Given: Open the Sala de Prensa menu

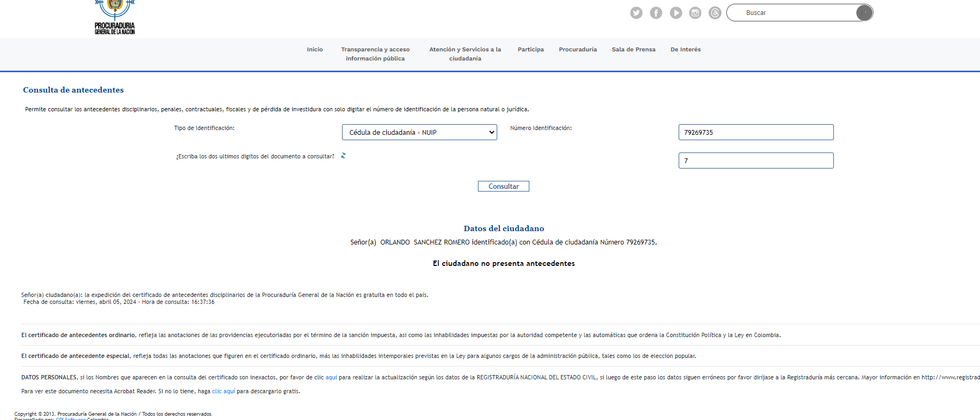Looking at the screenshot, I should tap(633, 49).
